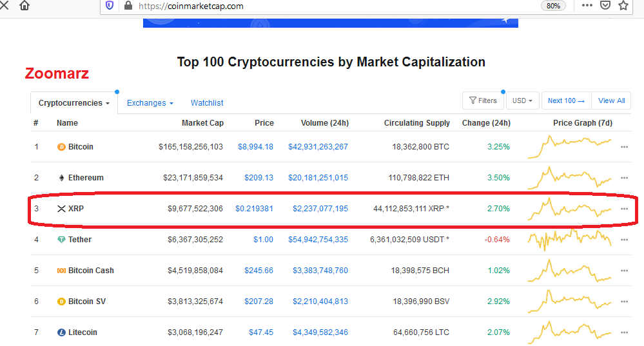Viewport: 644px width, 346px height.
Task: Open the Tether name link
Action: point(80,240)
